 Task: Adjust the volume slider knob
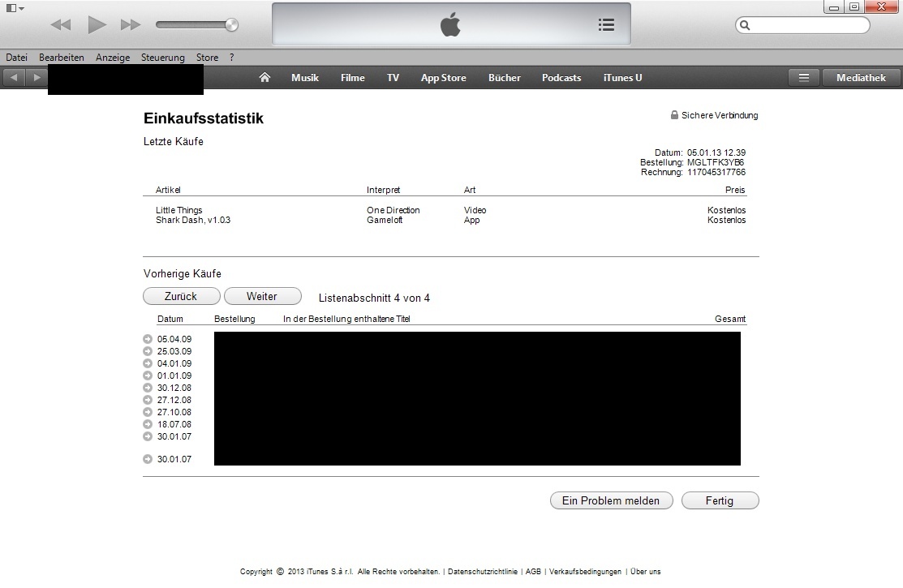pos(231,25)
